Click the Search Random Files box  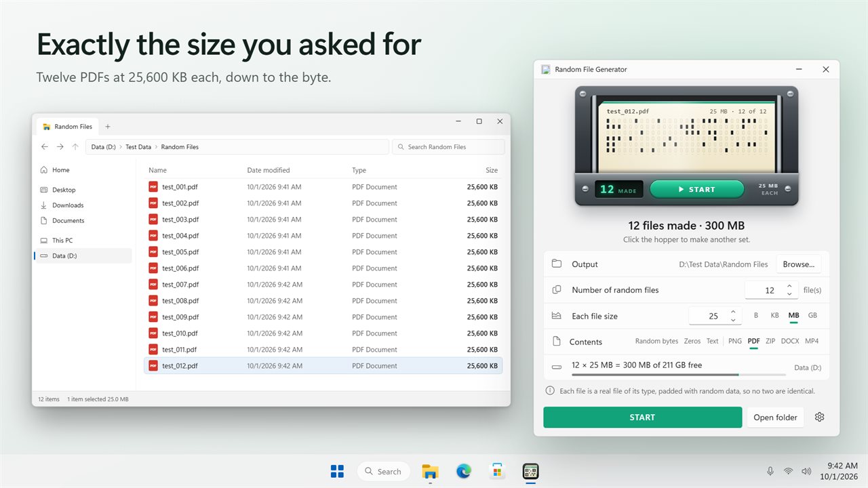[x=448, y=146]
